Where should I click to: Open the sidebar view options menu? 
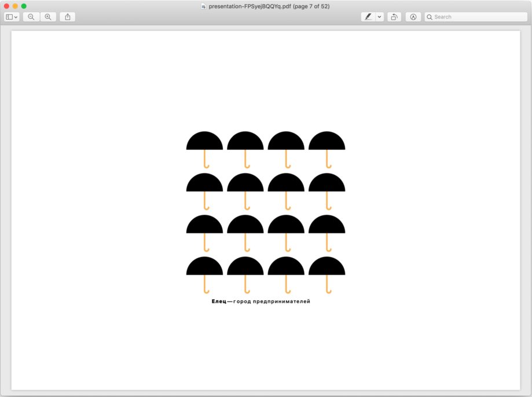pyautogui.click(x=12, y=17)
